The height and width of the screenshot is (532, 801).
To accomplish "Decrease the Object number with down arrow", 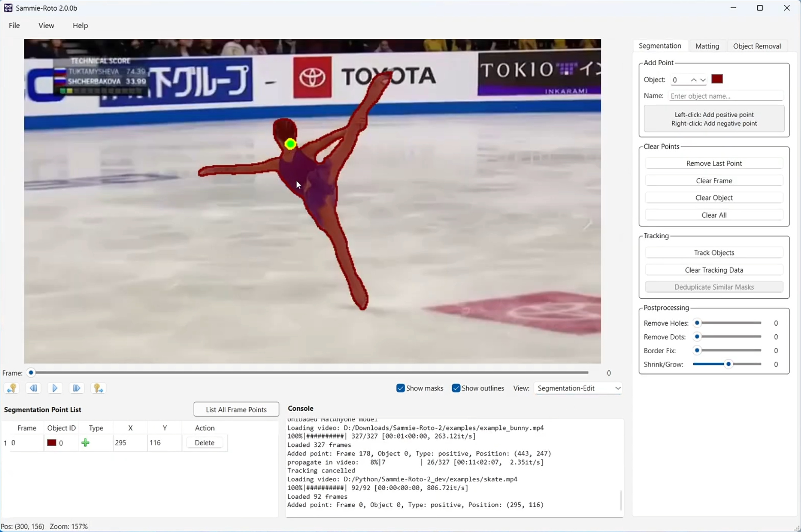I will point(703,80).
